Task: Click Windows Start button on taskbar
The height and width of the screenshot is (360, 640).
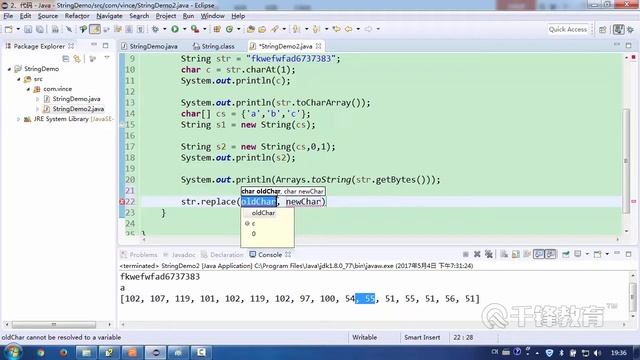Action: point(12,352)
